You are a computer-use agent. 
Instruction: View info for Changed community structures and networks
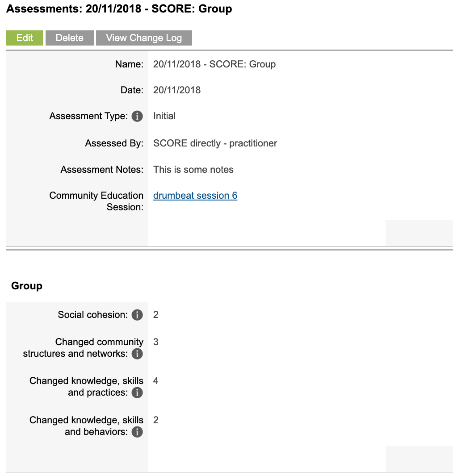pyautogui.click(x=137, y=354)
